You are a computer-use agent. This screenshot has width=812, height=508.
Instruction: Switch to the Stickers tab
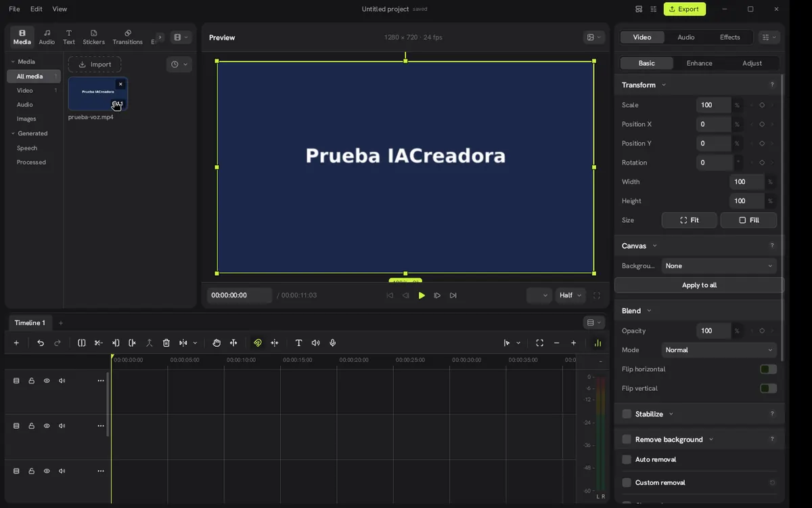[94, 37]
